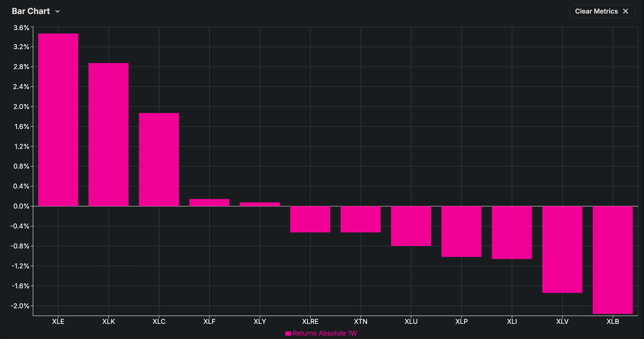This screenshot has width=644, height=339.
Task: Toggle the Returns Absolute 1W legend entry
Action: pos(321,333)
